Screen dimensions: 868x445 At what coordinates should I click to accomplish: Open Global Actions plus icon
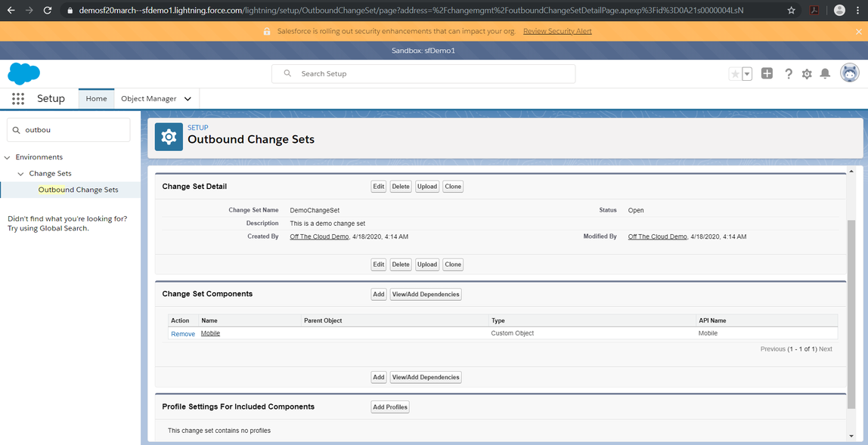pos(767,73)
